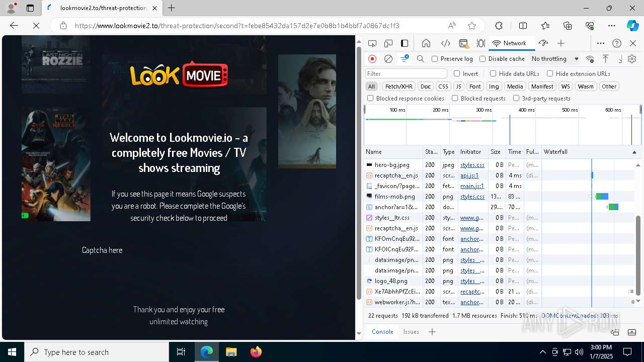Check 3rd-party requests box

click(516, 99)
